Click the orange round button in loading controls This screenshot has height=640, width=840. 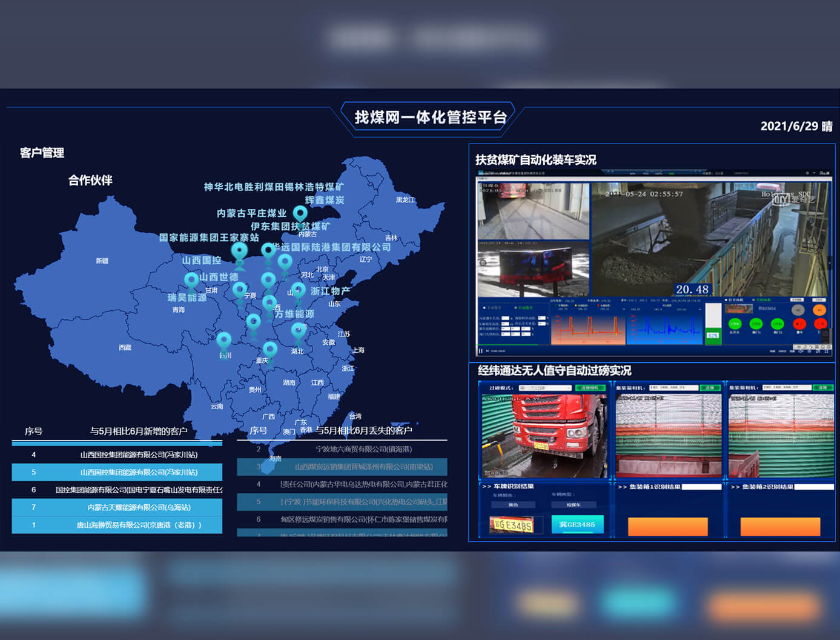[819, 310]
